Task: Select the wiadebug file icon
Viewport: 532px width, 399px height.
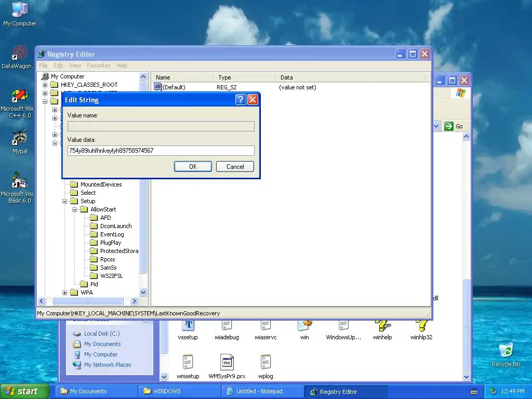Action: pos(227,325)
